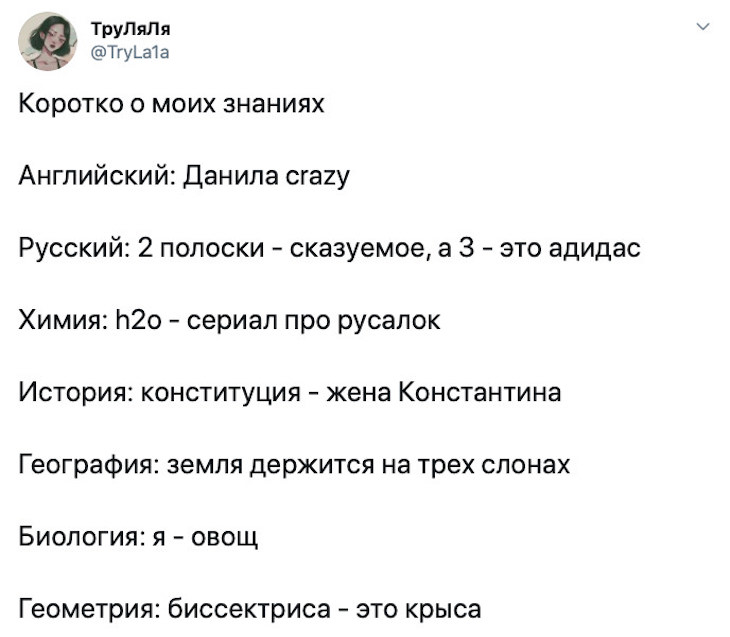Click the 'Русский:' subject label
730x637 pixels.
click(x=74, y=248)
